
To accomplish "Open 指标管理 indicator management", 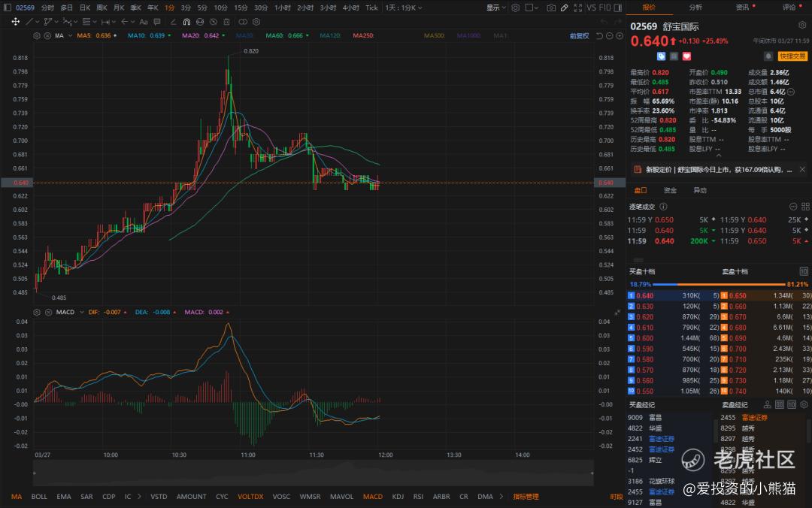I will click(526, 497).
